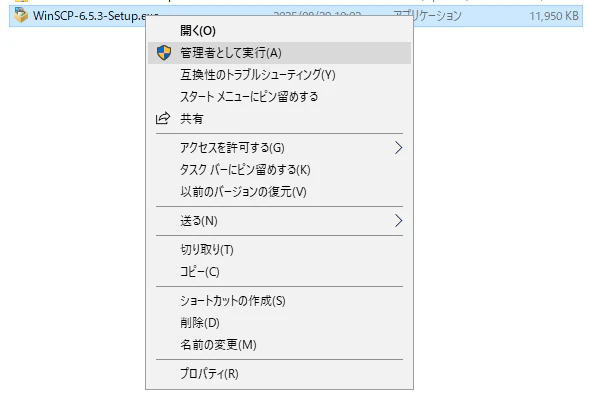Select 削除(D) to delete the file

coord(279,323)
